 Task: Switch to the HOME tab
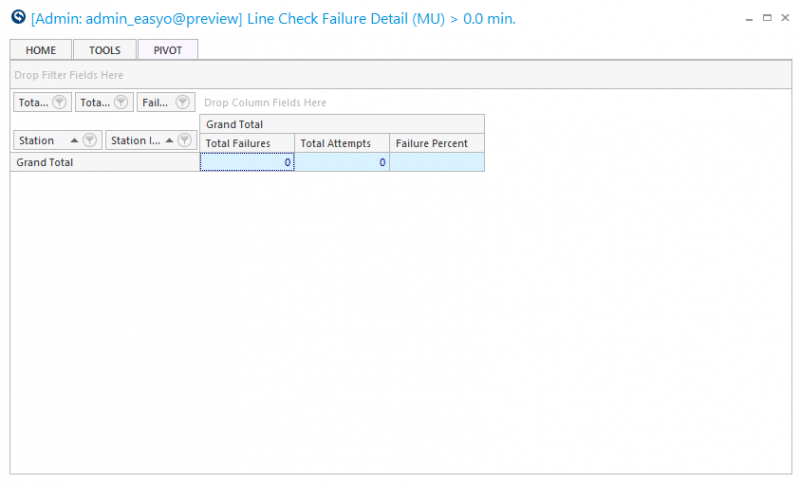click(41, 50)
